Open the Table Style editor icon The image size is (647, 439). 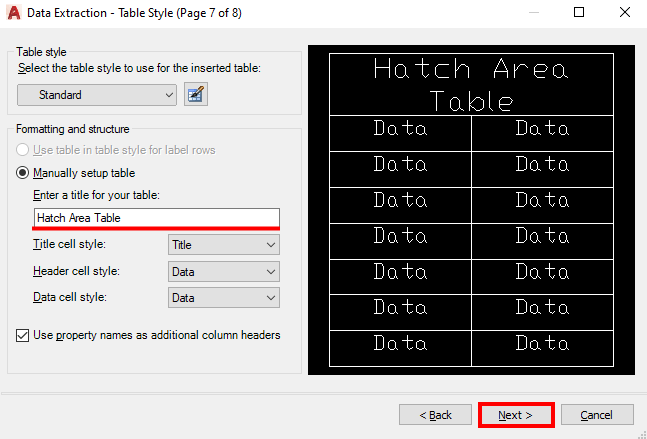pos(196,94)
